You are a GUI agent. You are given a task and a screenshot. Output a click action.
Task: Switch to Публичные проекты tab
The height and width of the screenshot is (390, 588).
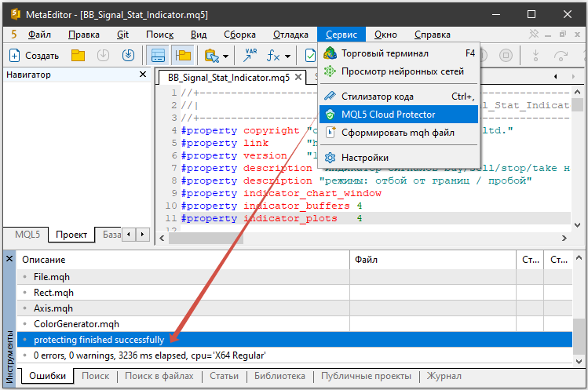coord(367,376)
